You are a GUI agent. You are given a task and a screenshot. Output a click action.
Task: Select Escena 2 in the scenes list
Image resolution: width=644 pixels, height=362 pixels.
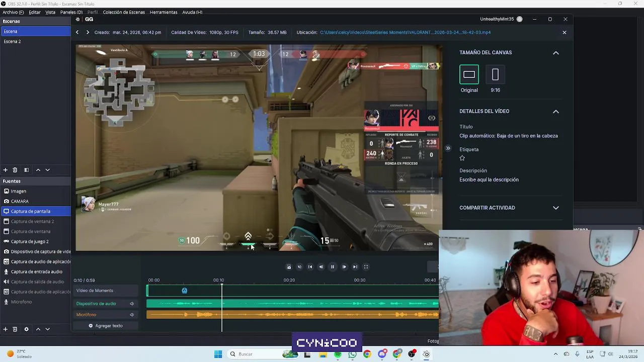point(35,41)
